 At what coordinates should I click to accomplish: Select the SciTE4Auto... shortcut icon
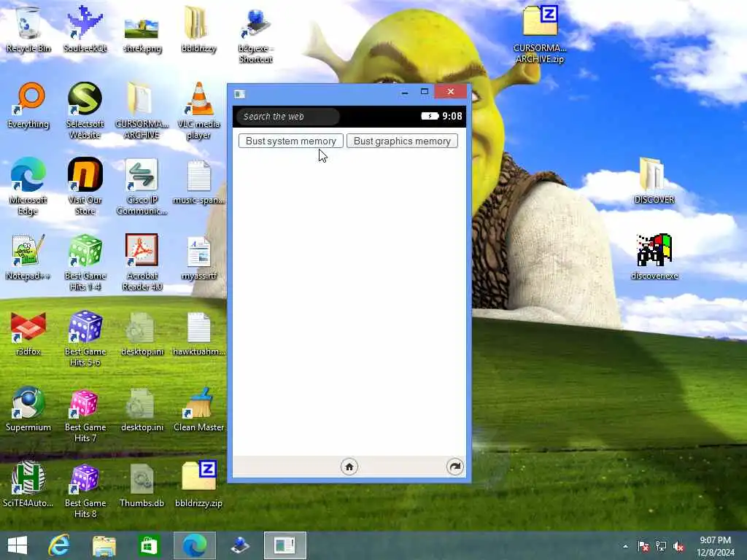point(28,484)
